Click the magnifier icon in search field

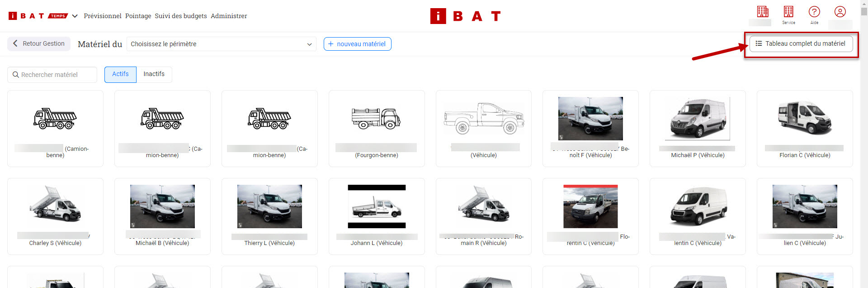[16, 75]
